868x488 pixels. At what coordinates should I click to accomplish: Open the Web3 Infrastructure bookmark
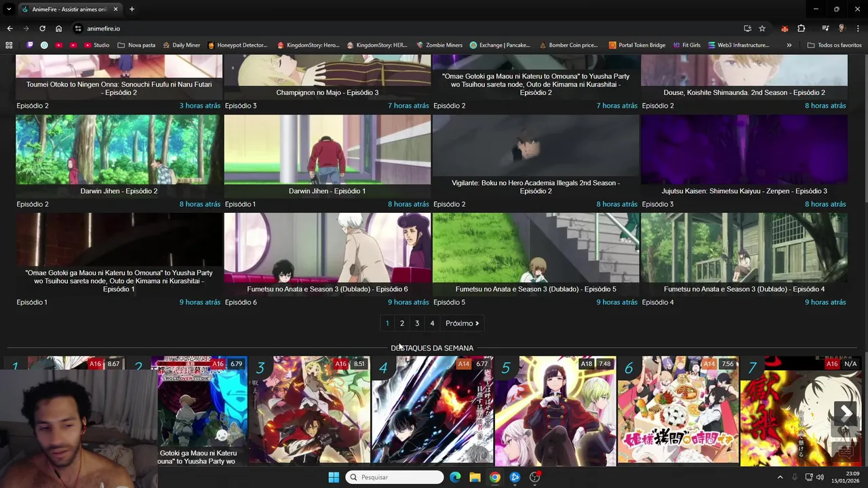click(738, 45)
